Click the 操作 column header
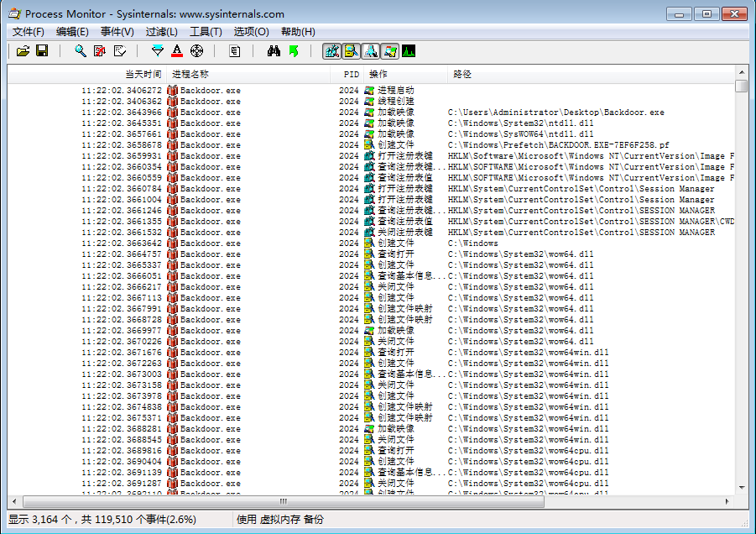 405,74
